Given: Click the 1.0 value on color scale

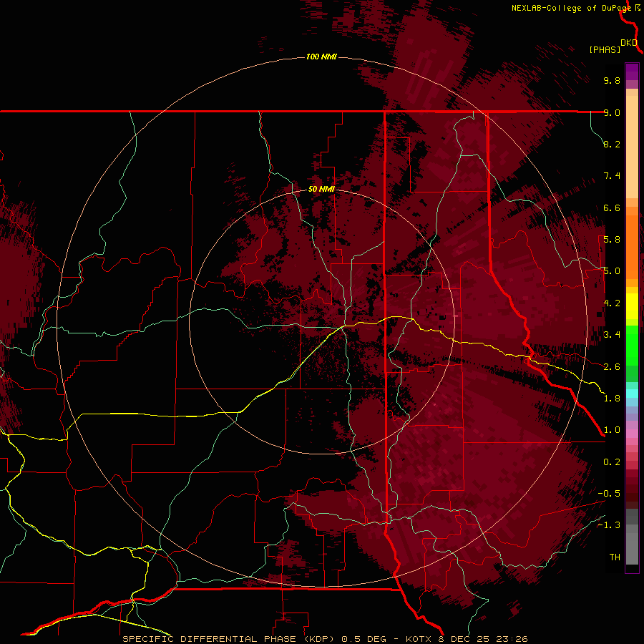Looking at the screenshot, I should 612,430.
